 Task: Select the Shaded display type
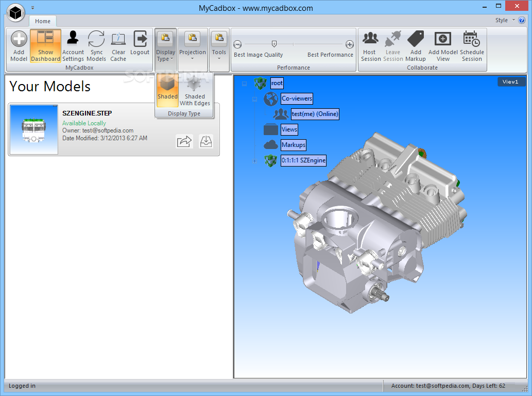[167, 90]
